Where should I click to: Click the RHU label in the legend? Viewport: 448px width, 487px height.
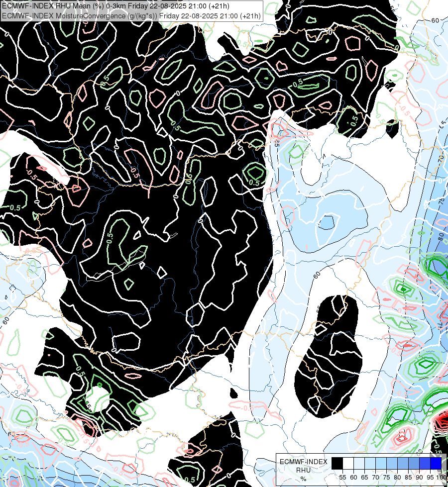[303, 470]
